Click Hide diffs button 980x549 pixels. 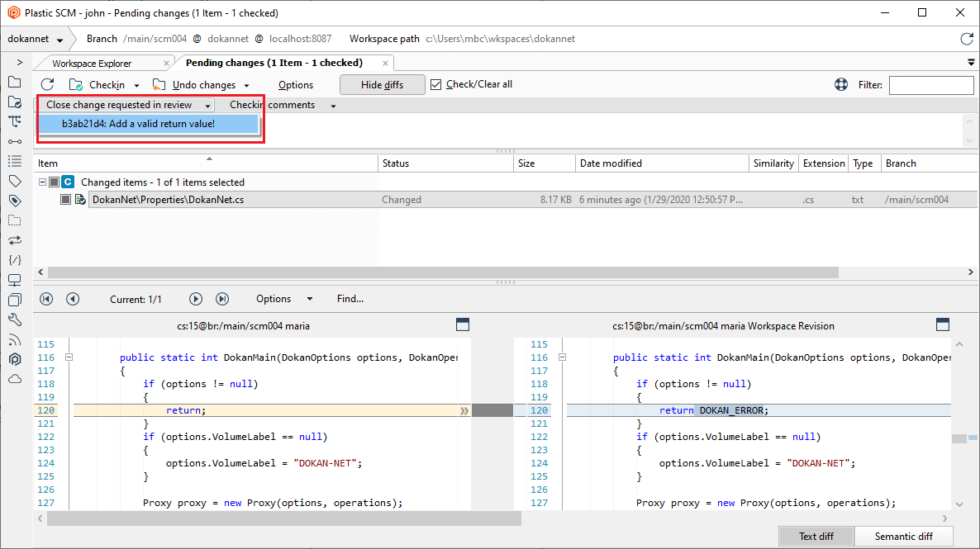click(x=382, y=84)
